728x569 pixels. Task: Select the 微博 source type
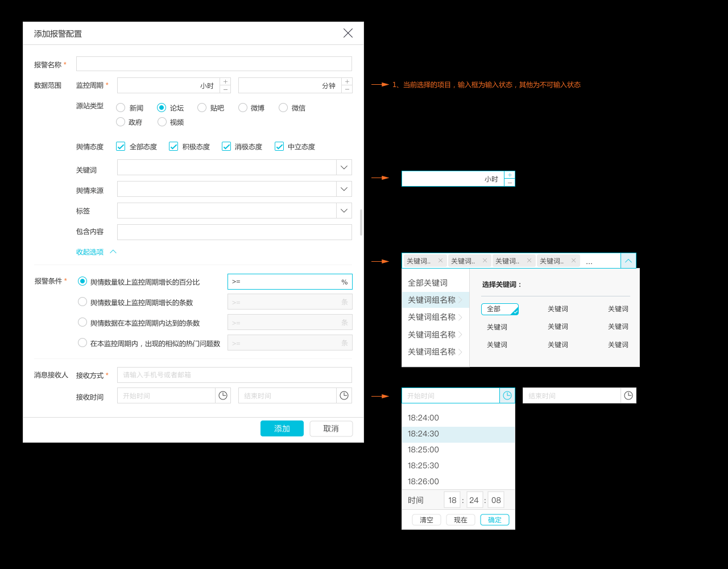click(243, 108)
